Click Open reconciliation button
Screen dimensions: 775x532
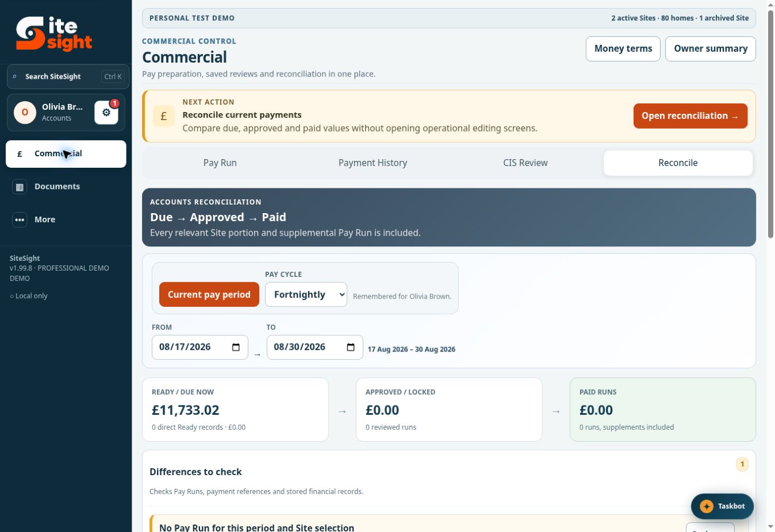pyautogui.click(x=690, y=116)
